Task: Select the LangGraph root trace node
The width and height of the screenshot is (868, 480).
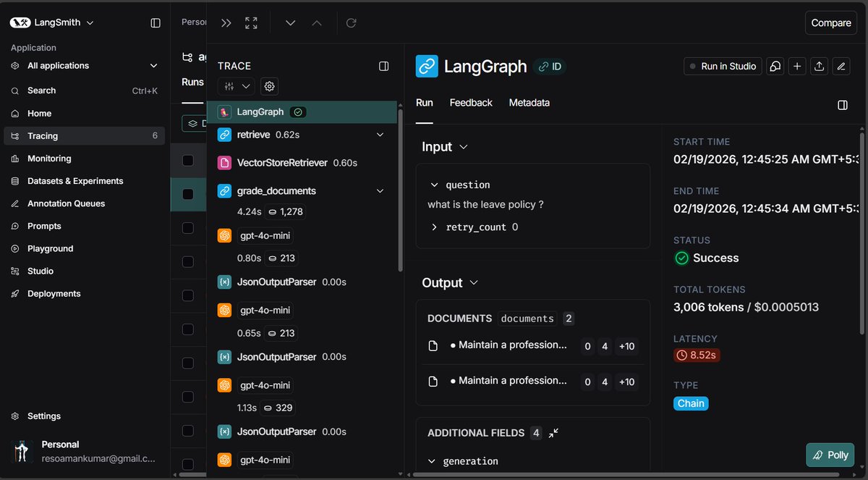Action: [302, 112]
